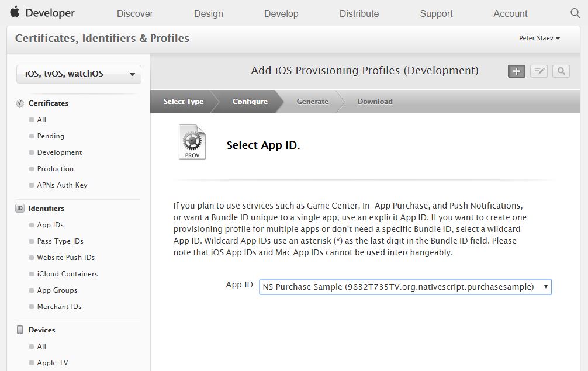588x371 pixels.
Task: Click the edit pencil icon button
Action: [539, 71]
